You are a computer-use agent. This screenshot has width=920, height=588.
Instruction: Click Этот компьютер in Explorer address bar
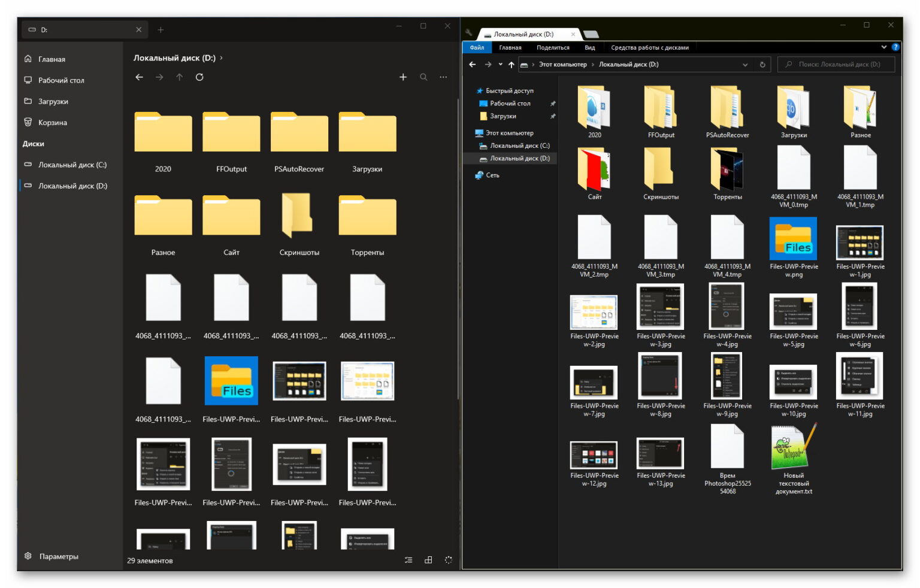coord(562,65)
